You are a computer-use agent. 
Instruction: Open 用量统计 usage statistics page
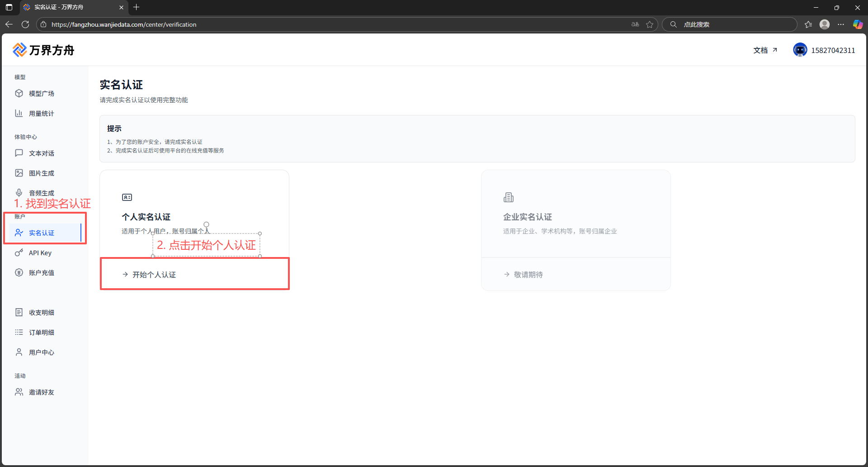tap(41, 114)
